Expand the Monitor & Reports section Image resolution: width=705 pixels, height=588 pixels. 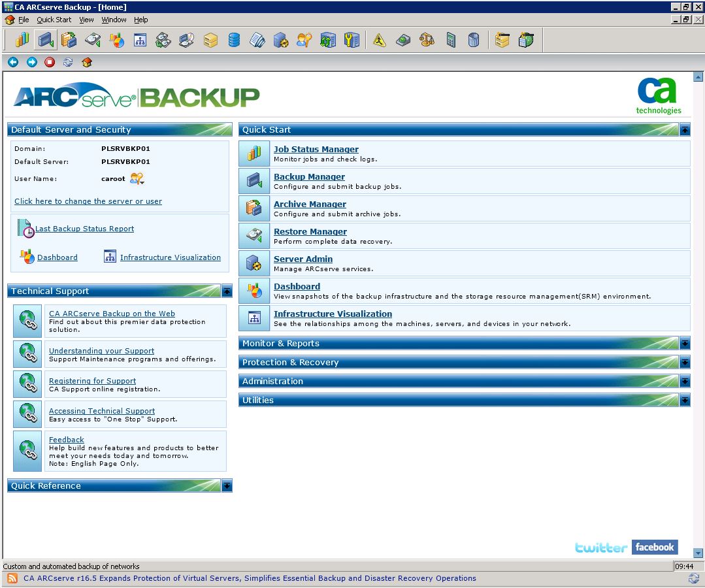pyautogui.click(x=685, y=343)
